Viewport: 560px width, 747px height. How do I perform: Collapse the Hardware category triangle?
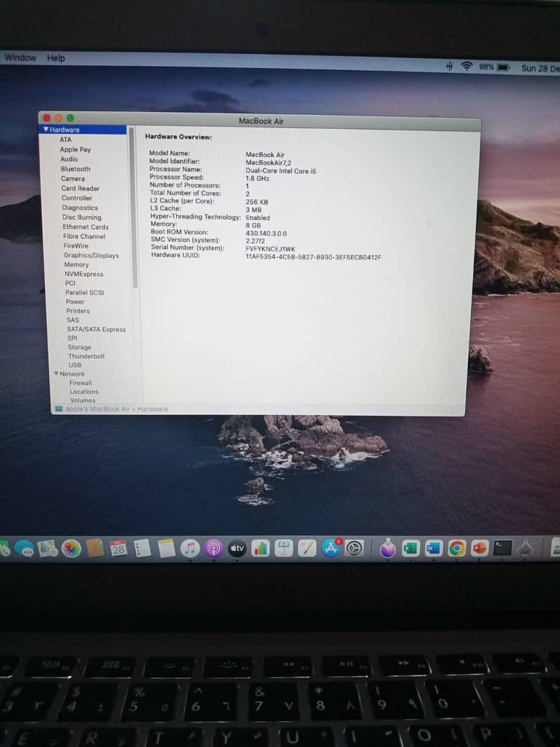(46, 129)
